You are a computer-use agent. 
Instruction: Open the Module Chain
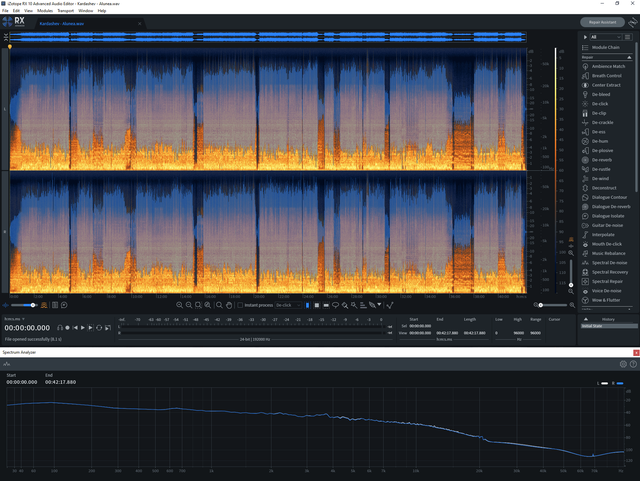[x=601, y=47]
